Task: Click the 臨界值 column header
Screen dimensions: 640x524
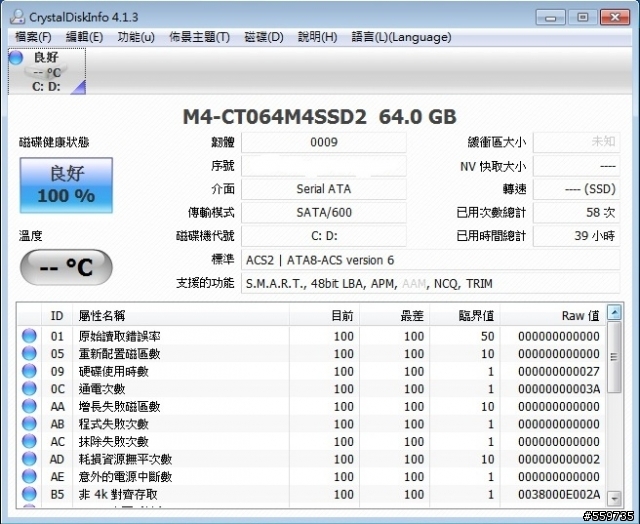Action: (x=465, y=315)
